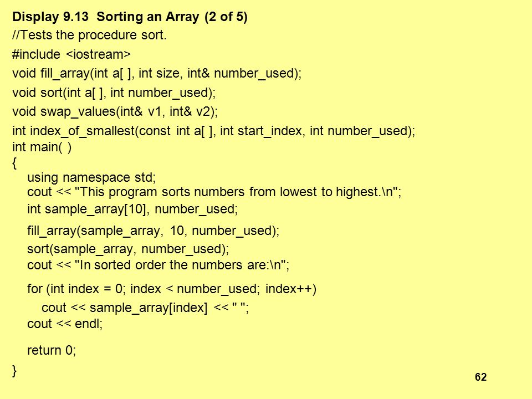532x399 pixels.
Task: Click the 'This program sorts numbers' cout line
Action: (214, 192)
